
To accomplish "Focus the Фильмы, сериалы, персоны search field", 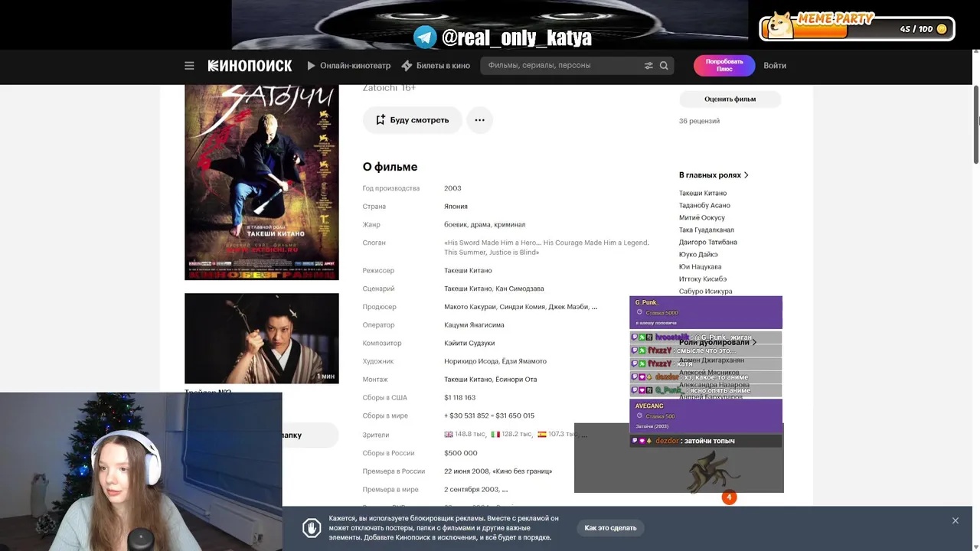I will [x=563, y=66].
